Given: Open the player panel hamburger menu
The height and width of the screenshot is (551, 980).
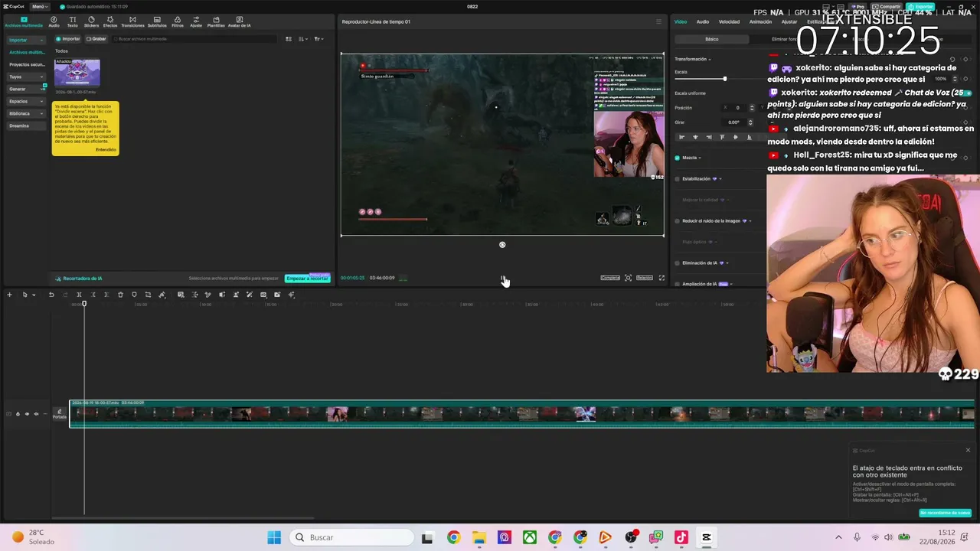Looking at the screenshot, I should point(658,21).
